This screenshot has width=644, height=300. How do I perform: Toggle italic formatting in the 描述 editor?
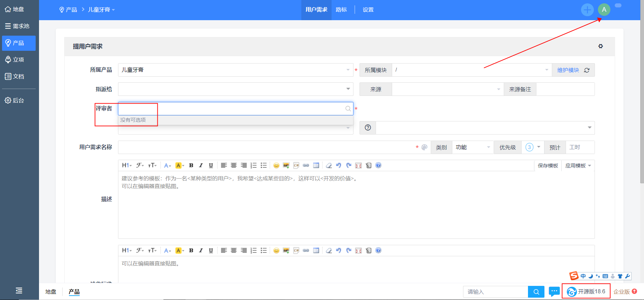(201, 165)
